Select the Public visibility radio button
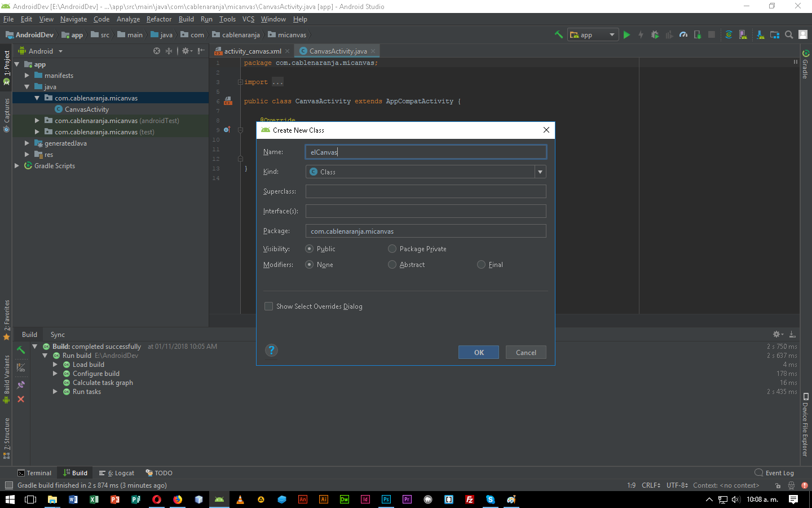The height and width of the screenshot is (508, 812). pos(309,248)
